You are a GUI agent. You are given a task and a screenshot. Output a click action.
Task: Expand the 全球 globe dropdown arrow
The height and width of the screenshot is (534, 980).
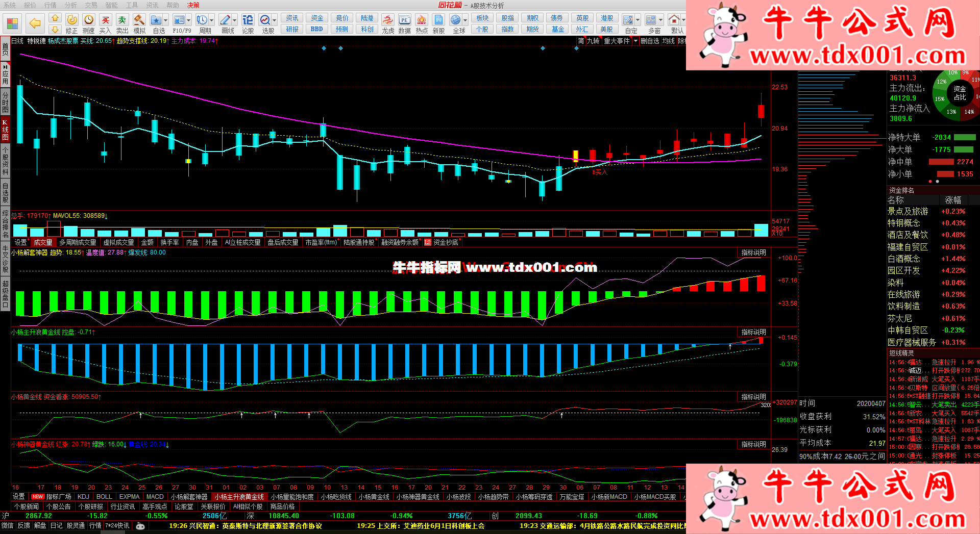pos(465,20)
